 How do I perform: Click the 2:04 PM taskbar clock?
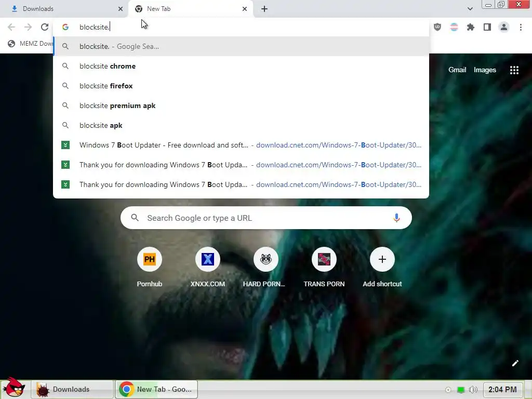click(x=502, y=390)
